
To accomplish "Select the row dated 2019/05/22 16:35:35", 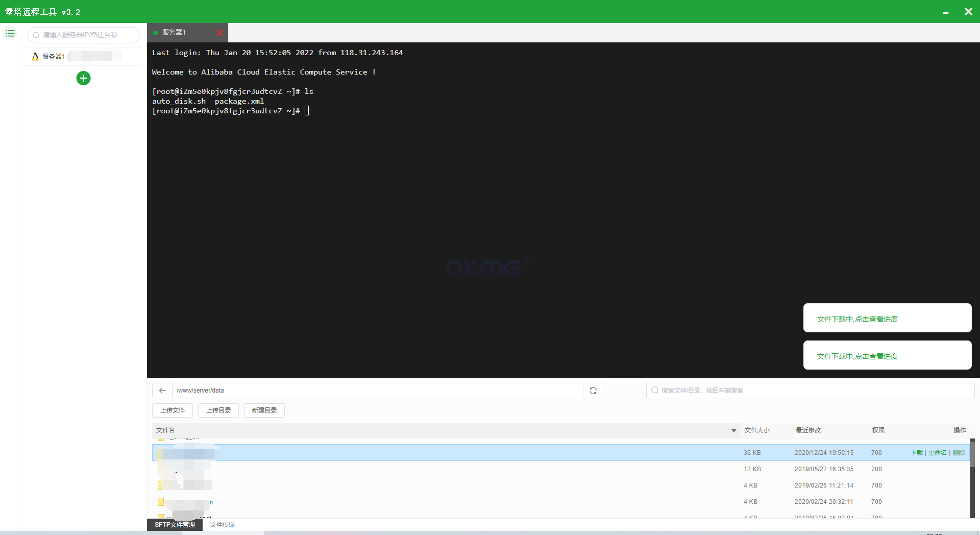I will pyautogui.click(x=560, y=469).
